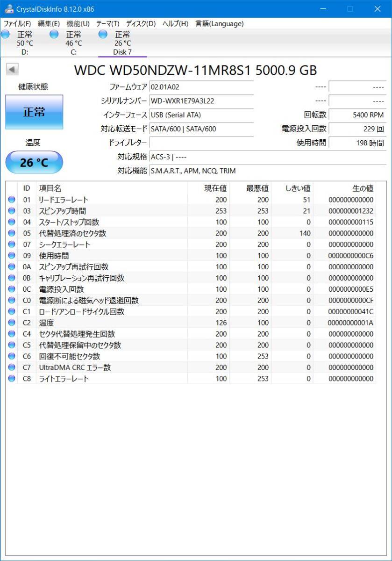Click the 生の値 column header
This screenshot has width=392, height=561.
tap(345, 188)
